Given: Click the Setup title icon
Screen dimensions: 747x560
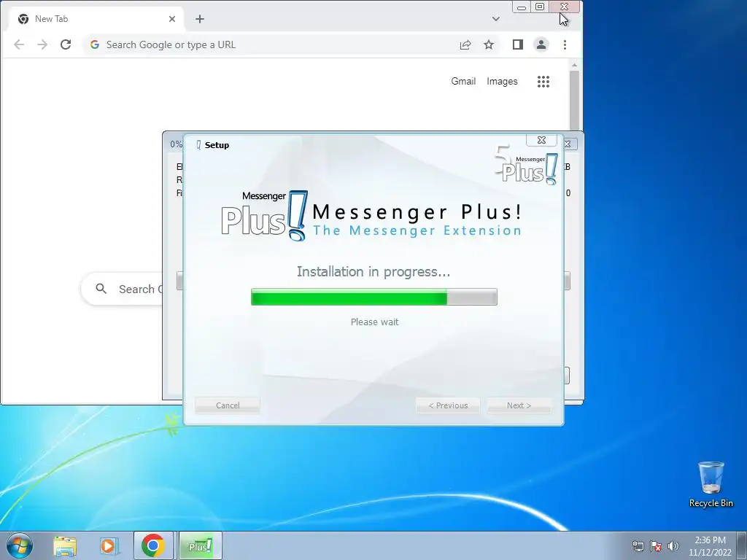Looking at the screenshot, I should point(198,145).
